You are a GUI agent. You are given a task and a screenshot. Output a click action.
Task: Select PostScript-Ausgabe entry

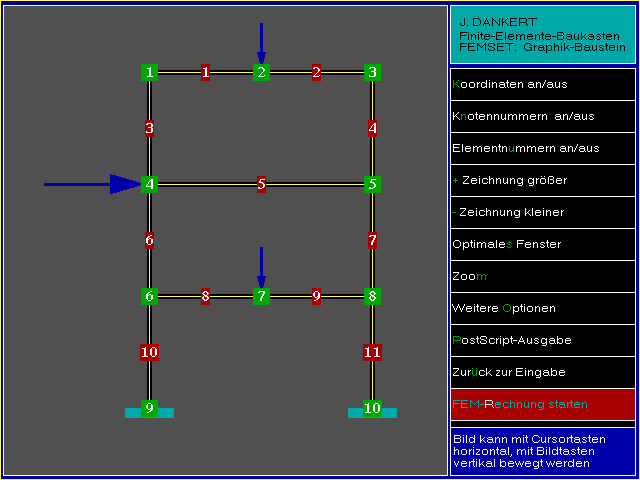click(542, 340)
